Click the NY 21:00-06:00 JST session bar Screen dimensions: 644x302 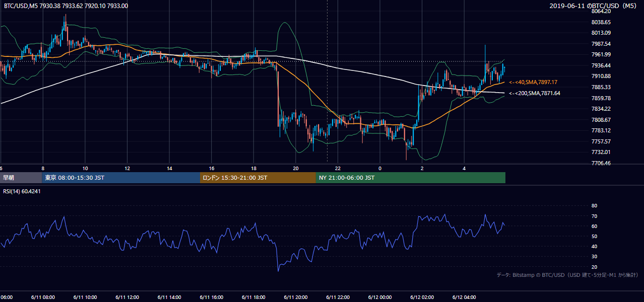click(x=411, y=178)
